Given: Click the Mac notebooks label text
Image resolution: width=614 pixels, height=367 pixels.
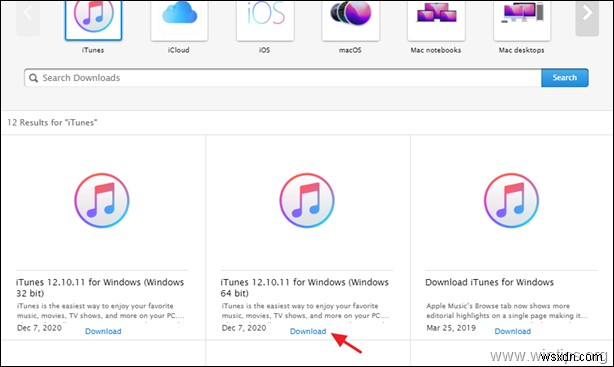Looking at the screenshot, I should [x=436, y=50].
